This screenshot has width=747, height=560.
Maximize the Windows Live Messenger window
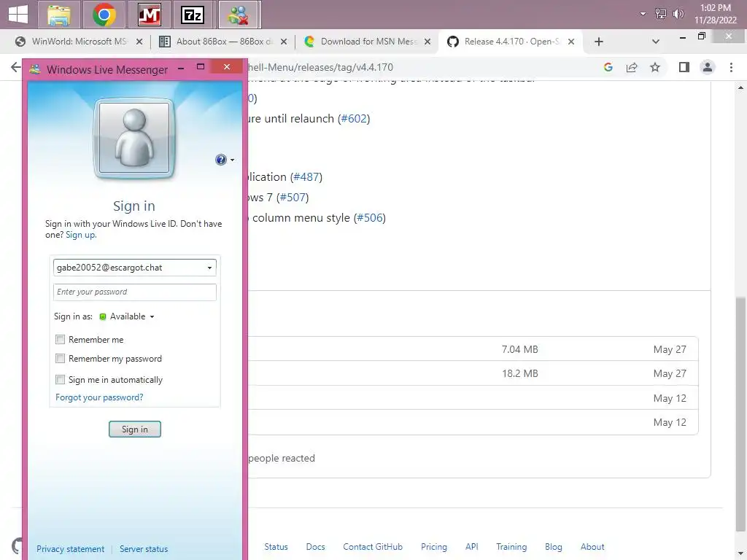[201, 67]
